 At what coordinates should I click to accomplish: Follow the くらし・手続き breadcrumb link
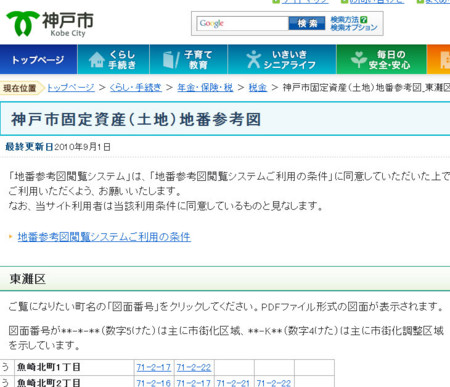pos(136,88)
